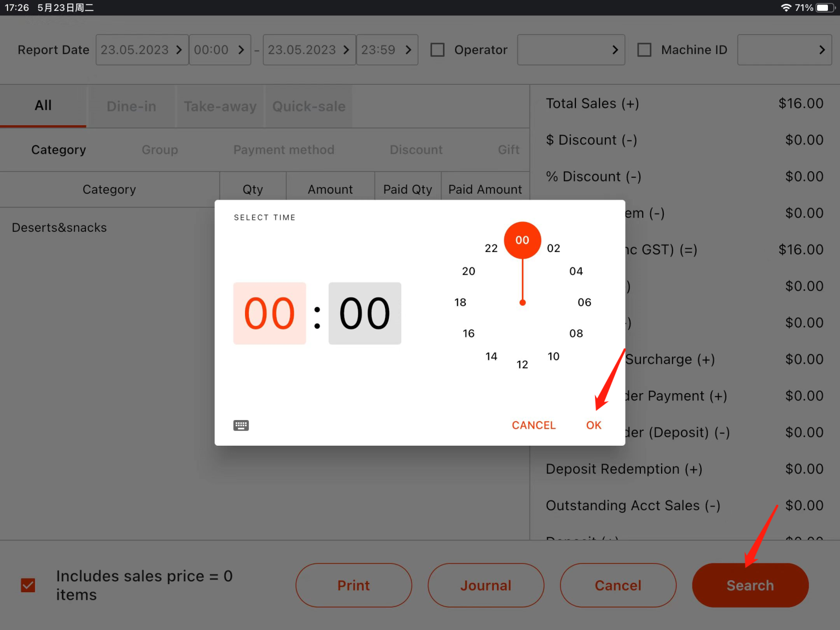Image resolution: width=840 pixels, height=630 pixels.
Task: Open the Operator selection field
Action: click(571, 50)
